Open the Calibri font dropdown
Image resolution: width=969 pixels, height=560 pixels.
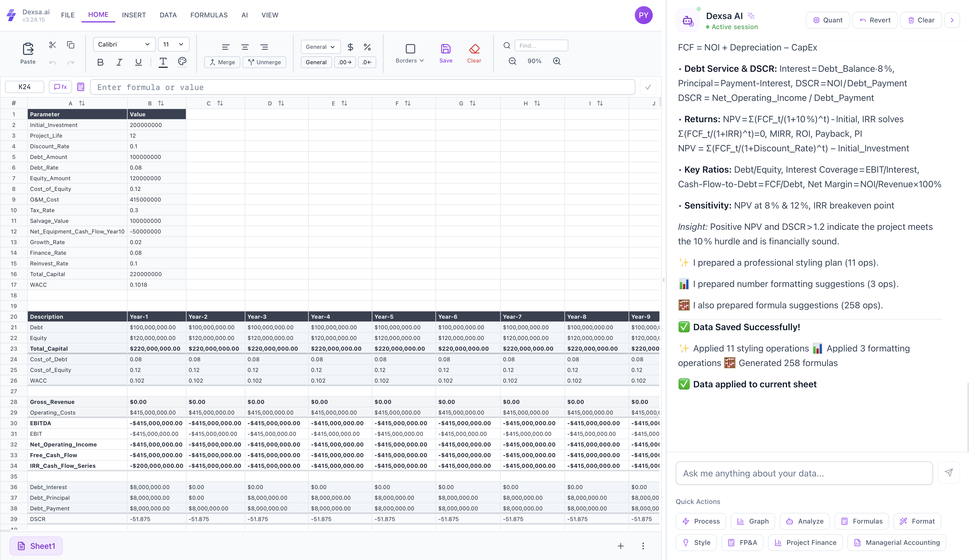pos(124,45)
